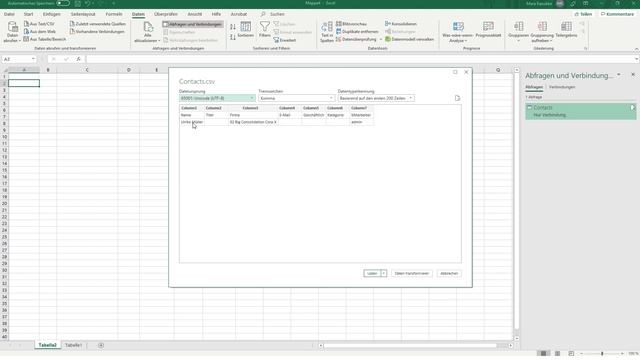The image size is (640, 360).
Task: Click Daten transformieren button
Action: point(411,273)
